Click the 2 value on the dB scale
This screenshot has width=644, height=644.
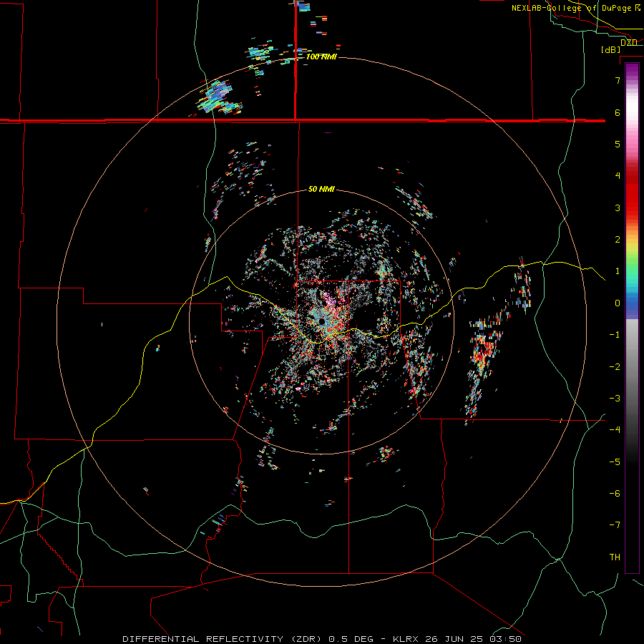[x=618, y=239]
